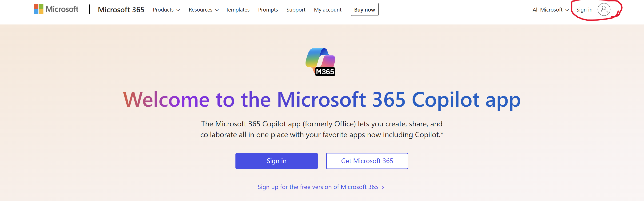Viewport: 644px width, 201px height.
Task: Open the account avatar icon in header
Action: [x=604, y=9]
